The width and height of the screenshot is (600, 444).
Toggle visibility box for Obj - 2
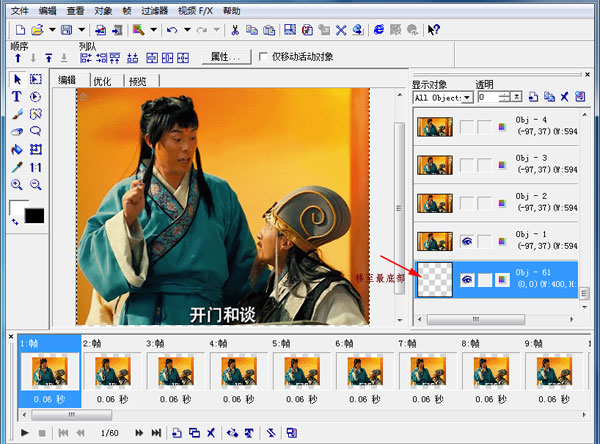pos(467,204)
